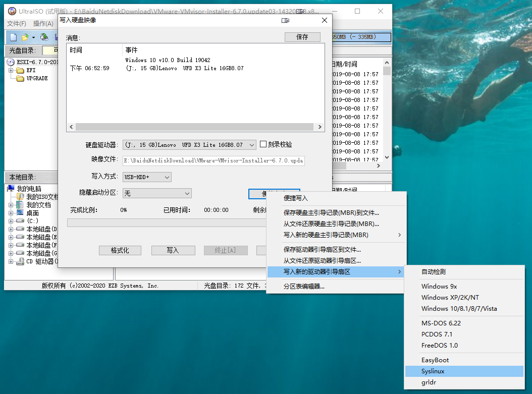Choose 便捷写入 from the popup menu
Viewport: 532px width, 394px height.
click(336, 198)
